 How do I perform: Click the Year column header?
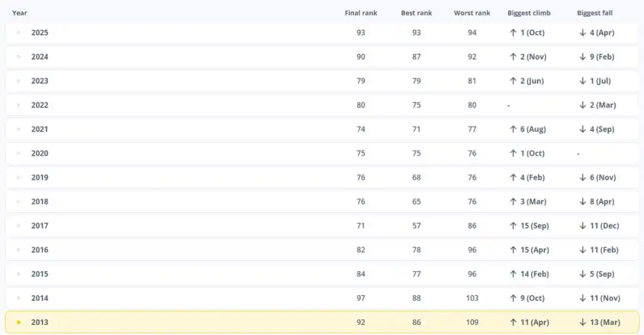point(20,13)
